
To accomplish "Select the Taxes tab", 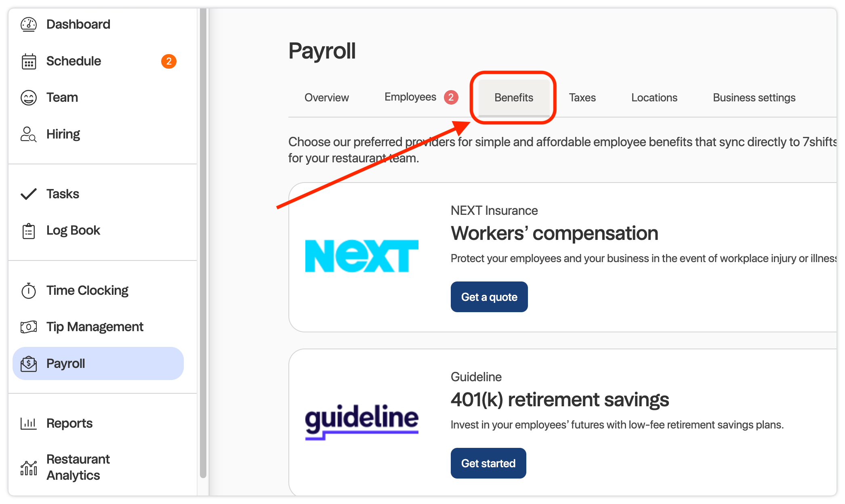I will (582, 98).
